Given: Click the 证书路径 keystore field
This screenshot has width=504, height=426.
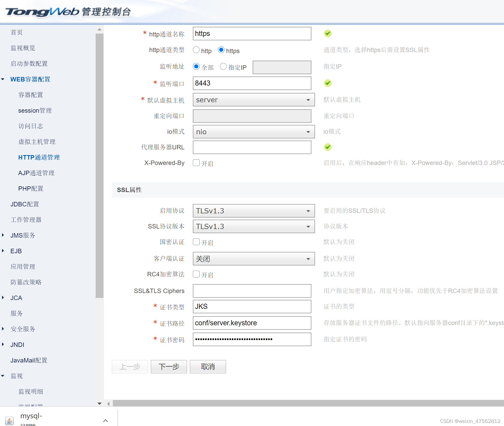Looking at the screenshot, I should [252, 323].
